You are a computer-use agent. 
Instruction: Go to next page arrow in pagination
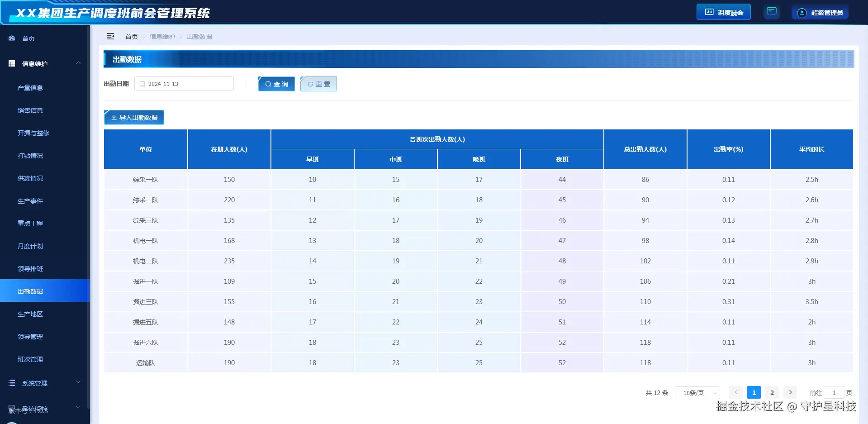click(x=790, y=392)
